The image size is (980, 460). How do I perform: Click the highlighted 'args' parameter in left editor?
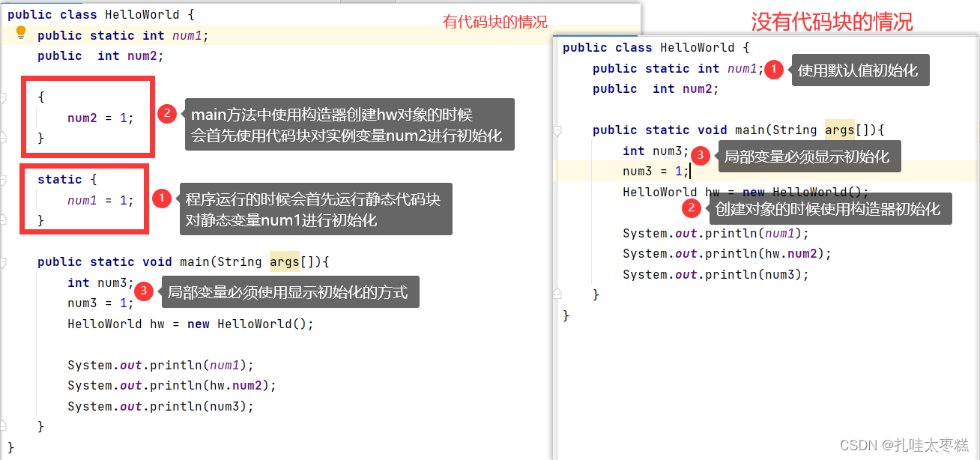(285, 262)
